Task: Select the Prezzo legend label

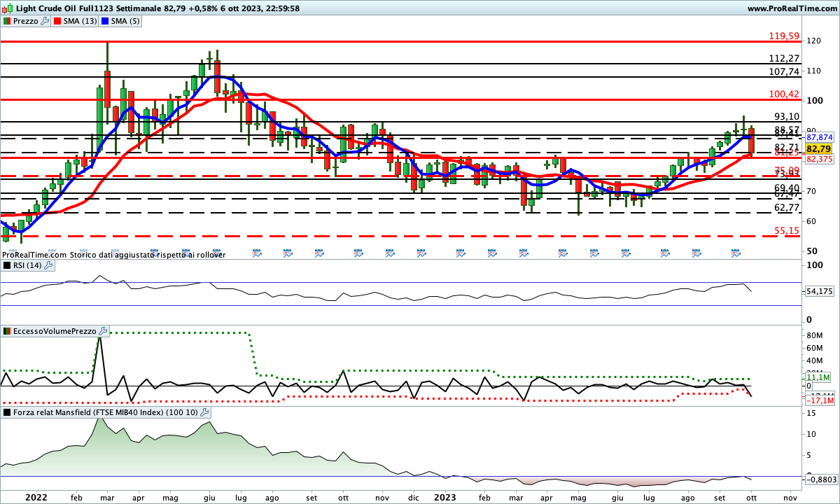Action: (x=25, y=21)
